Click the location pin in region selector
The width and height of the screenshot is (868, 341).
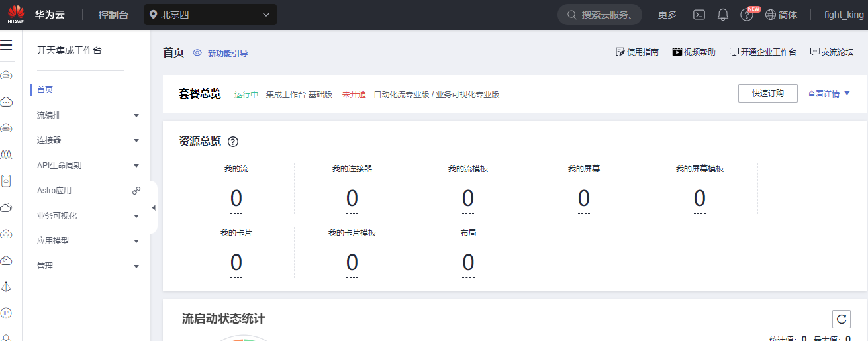(154, 15)
